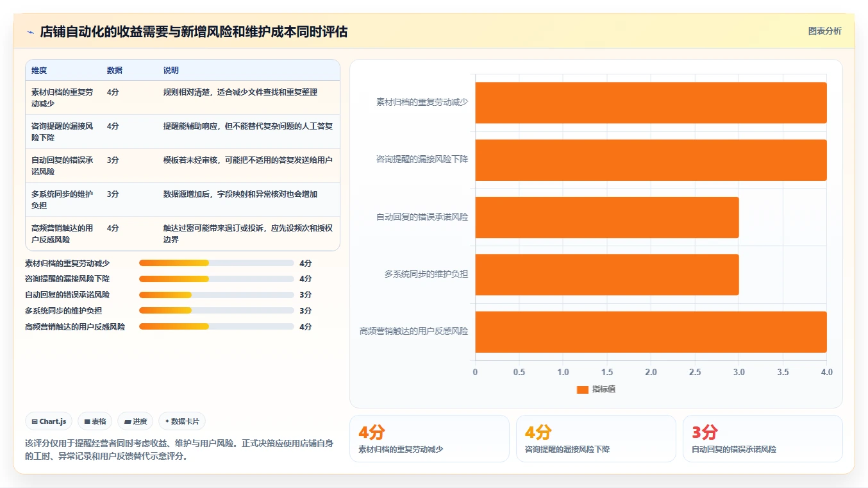Click the pulse icon beside the page title

click(31, 32)
